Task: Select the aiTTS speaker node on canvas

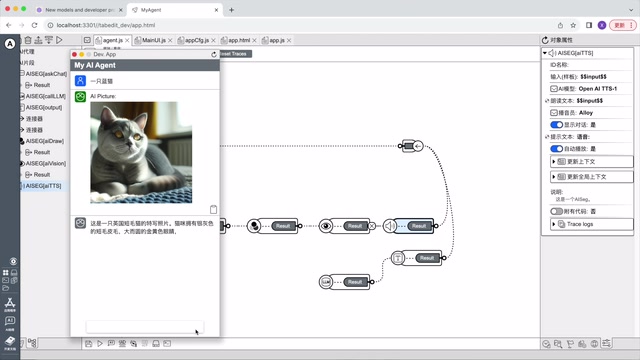Action: pos(390,226)
